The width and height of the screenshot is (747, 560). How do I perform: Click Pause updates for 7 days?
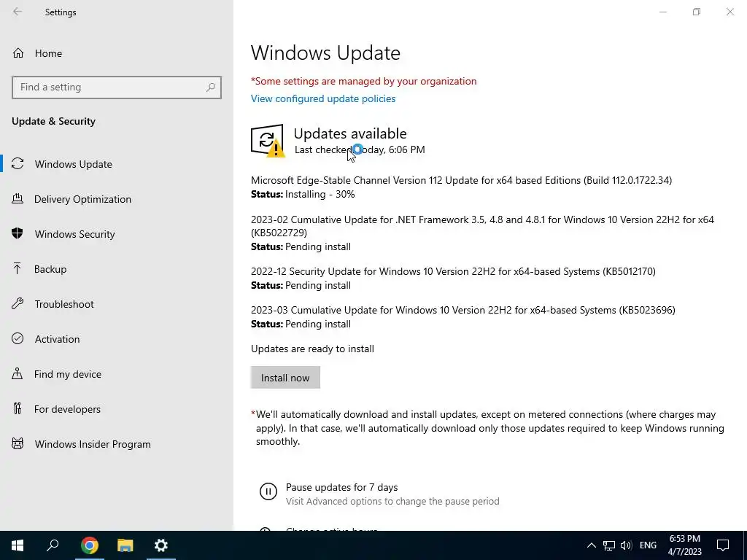pyautogui.click(x=341, y=487)
